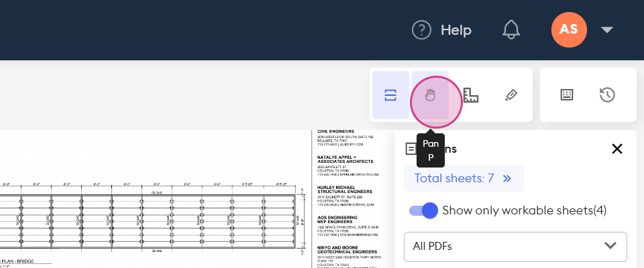
Task: Click the AS user avatar
Action: (x=569, y=29)
